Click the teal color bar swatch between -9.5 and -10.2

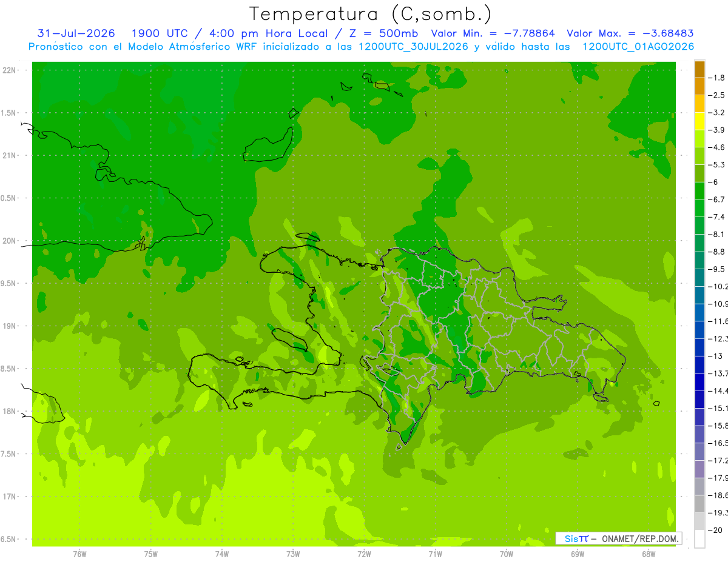coord(699,278)
